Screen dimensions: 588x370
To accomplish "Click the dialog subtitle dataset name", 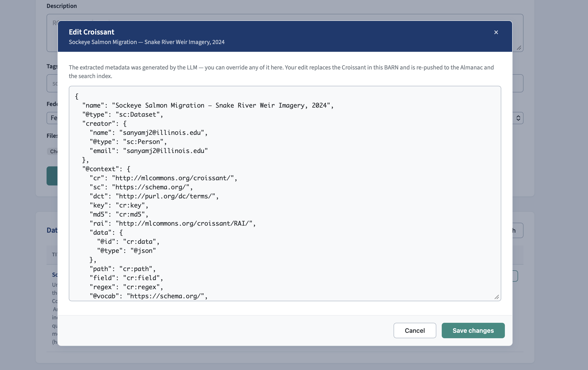I will click(146, 42).
